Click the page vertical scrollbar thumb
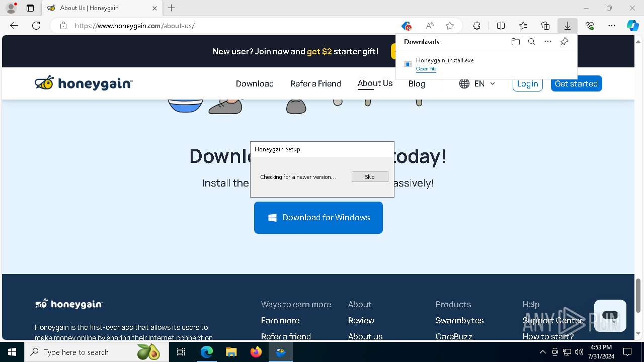The image size is (644, 362). pyautogui.click(x=638, y=295)
